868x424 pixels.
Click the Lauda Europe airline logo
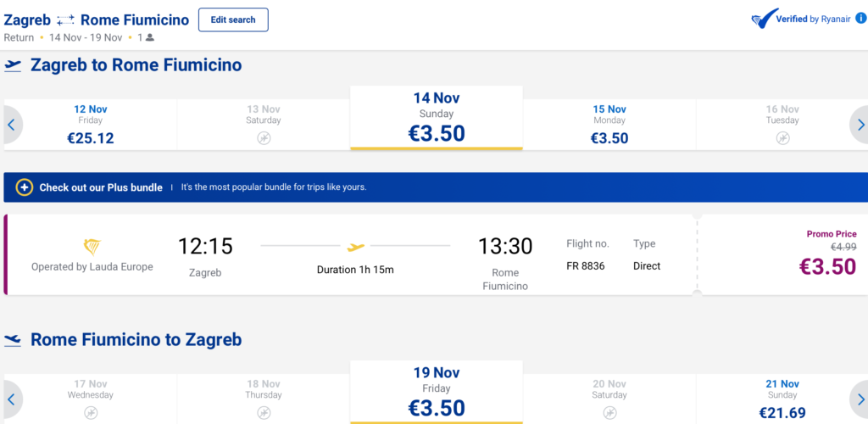click(x=92, y=247)
